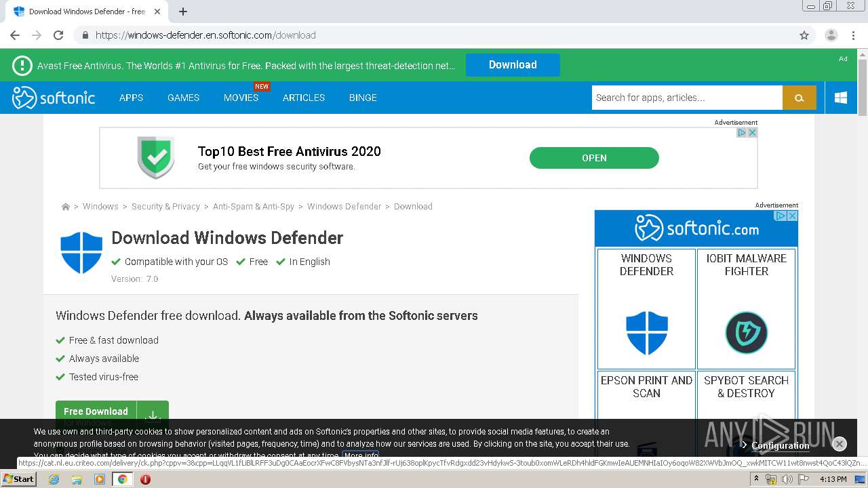Click the Action Center flag icon
The height and width of the screenshot is (488, 868).
[x=804, y=479]
